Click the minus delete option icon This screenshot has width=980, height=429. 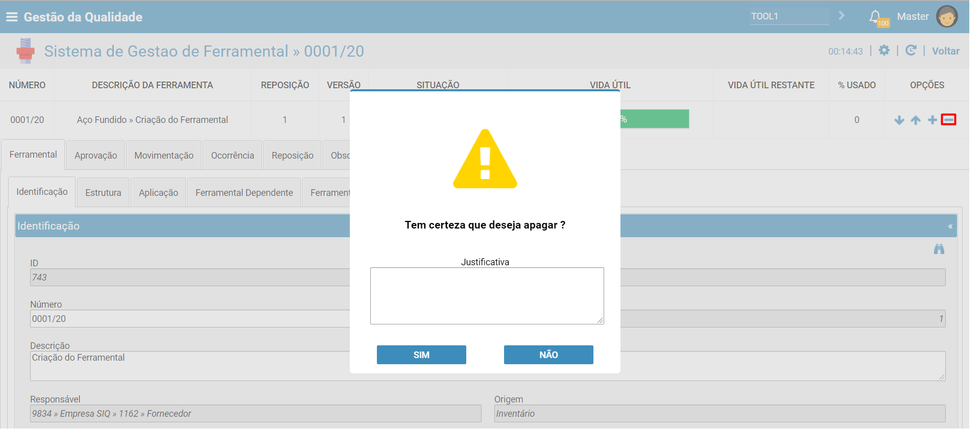pos(949,119)
